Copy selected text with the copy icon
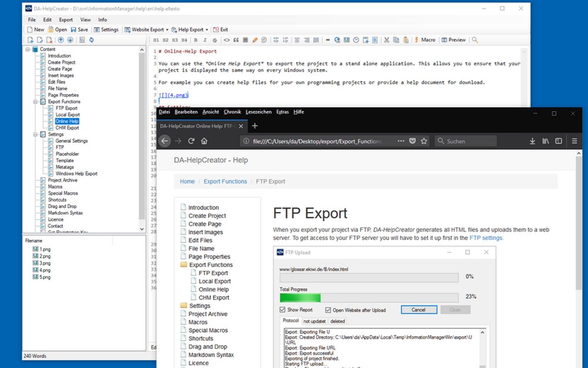The width and height of the screenshot is (588, 368). point(396,40)
